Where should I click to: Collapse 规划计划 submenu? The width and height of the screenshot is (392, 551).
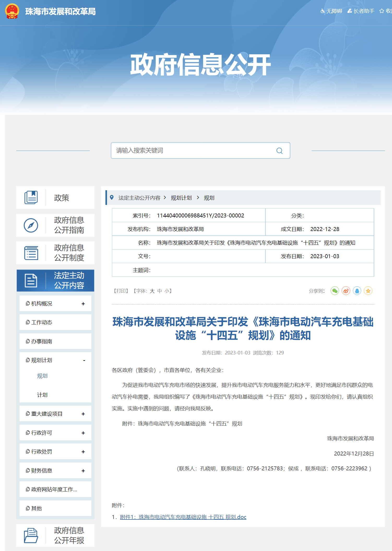click(84, 360)
